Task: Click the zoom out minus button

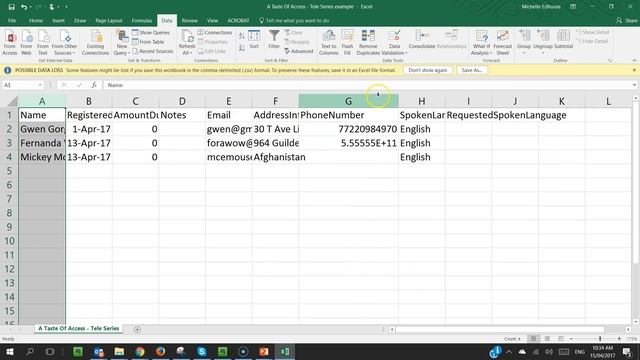Action: tap(571, 339)
